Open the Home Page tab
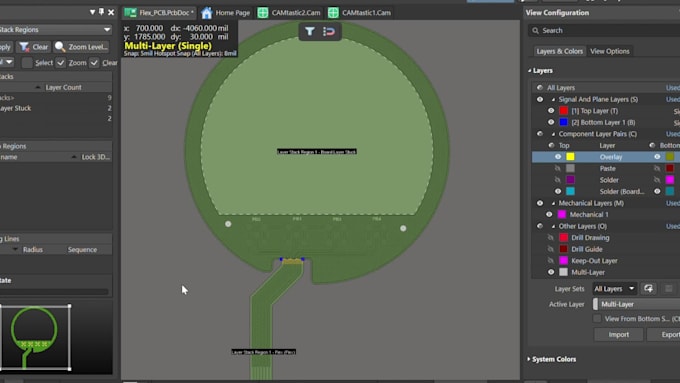The height and width of the screenshot is (383, 680). (226, 13)
